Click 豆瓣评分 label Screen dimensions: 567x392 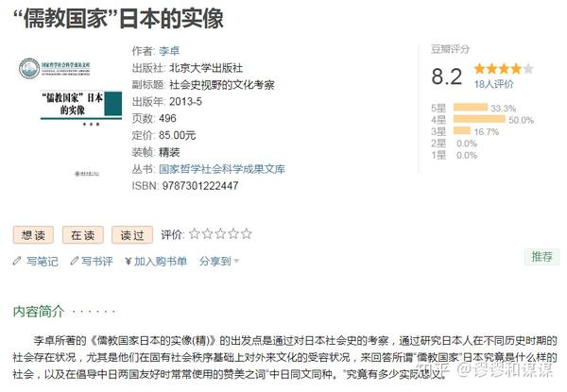click(450, 49)
